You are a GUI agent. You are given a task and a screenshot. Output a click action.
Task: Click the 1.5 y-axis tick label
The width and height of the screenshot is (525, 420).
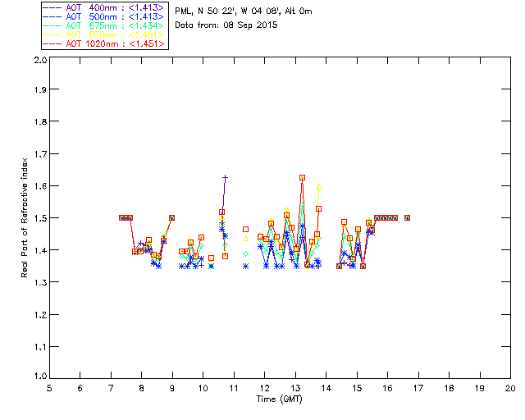coord(40,218)
